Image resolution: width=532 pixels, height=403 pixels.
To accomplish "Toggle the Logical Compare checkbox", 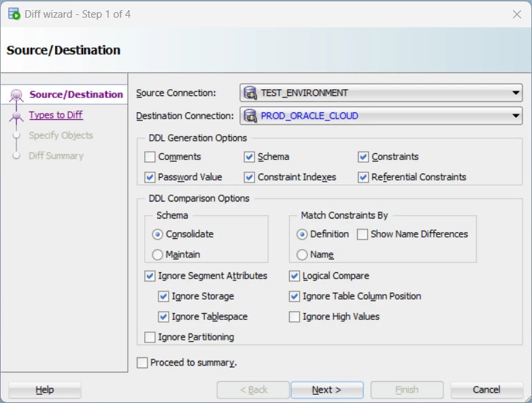I will point(294,276).
